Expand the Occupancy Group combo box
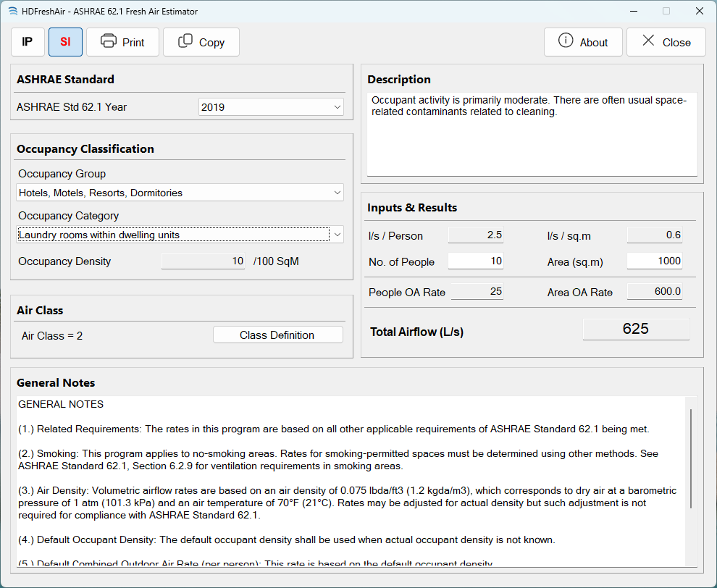The height and width of the screenshot is (588, 717). [180, 193]
